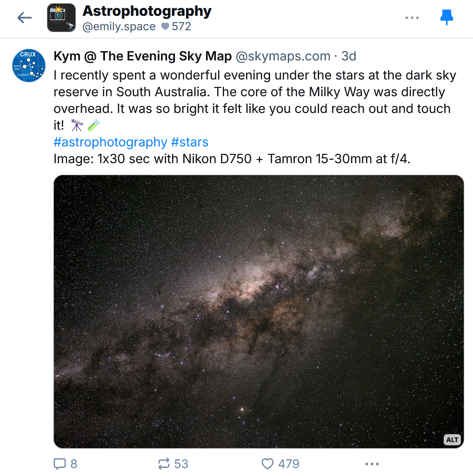Open the #stars hashtag
Image resolution: width=473 pixels, height=476 pixels.
click(190, 142)
